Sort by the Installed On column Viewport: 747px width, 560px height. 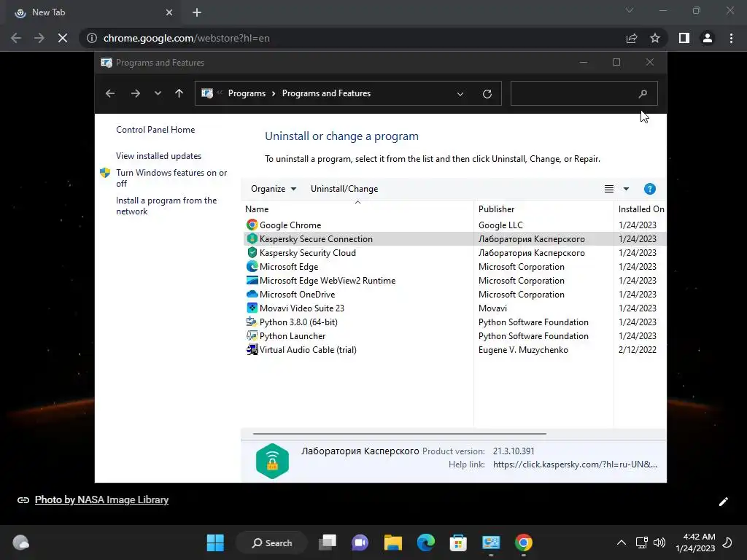640,209
